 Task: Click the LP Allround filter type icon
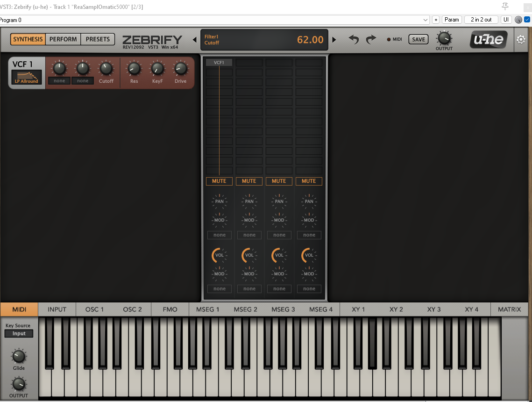pyautogui.click(x=27, y=77)
